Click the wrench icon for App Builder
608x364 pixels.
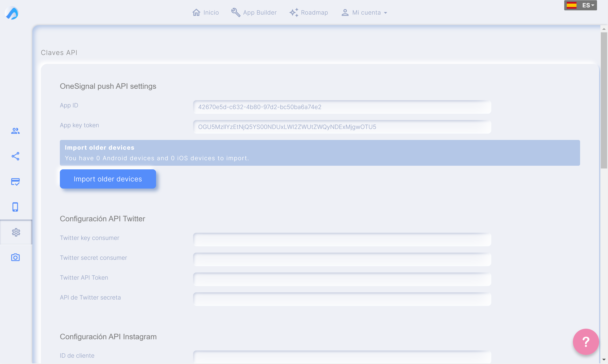236,12
